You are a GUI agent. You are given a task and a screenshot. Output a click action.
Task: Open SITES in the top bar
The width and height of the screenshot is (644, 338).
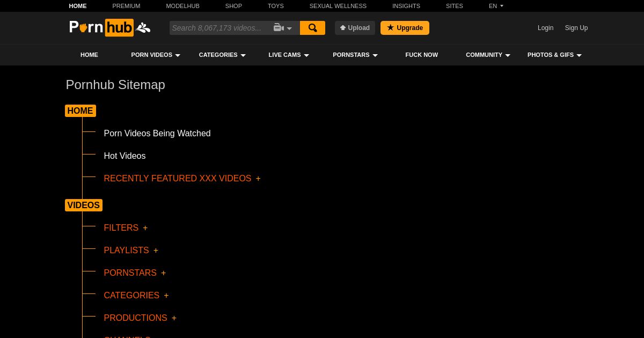tap(455, 6)
